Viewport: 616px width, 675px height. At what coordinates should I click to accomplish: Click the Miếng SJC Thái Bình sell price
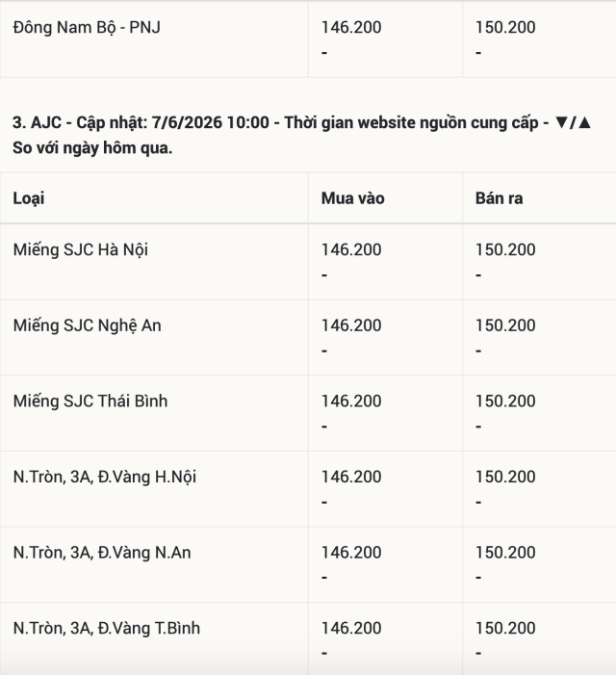pyautogui.click(x=505, y=402)
